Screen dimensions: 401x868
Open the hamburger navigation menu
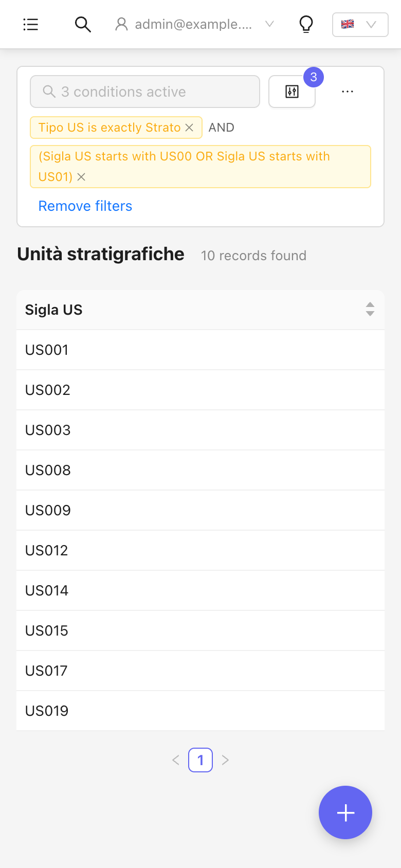[31, 24]
